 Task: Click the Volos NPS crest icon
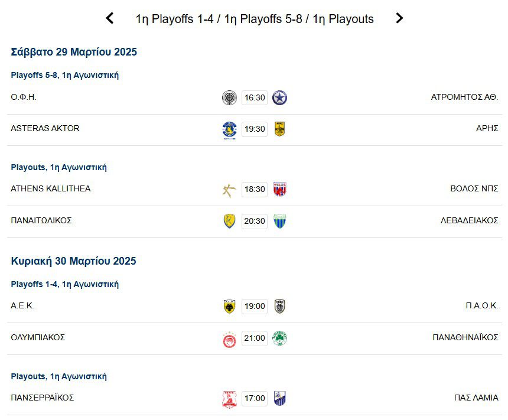pos(280,189)
